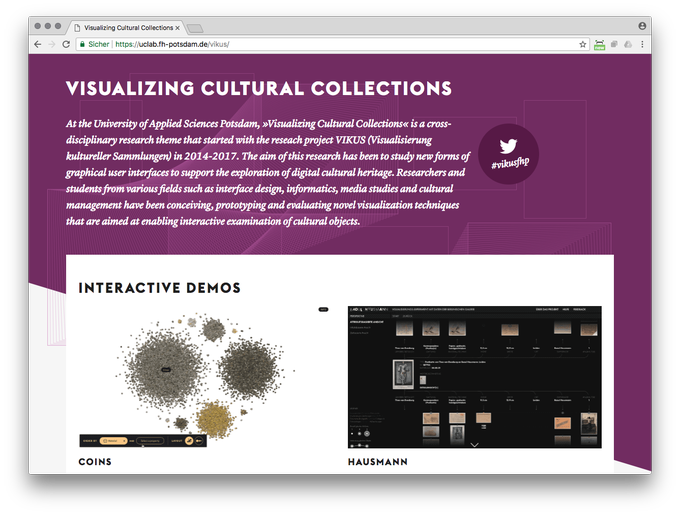Select the dark layout button in Coins toolbar
Viewport: 680px width, 515px height.
tap(199, 441)
